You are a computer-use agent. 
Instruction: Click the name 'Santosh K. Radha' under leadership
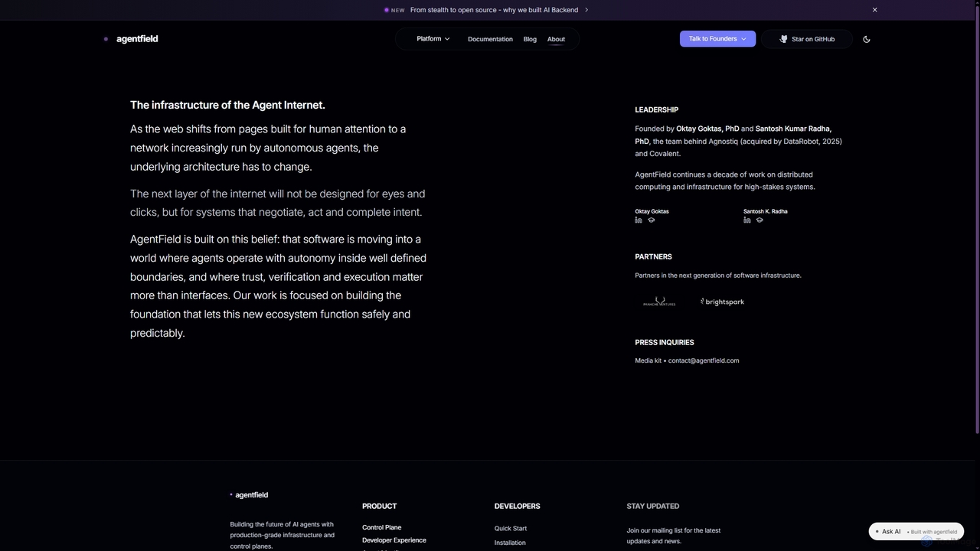pos(765,211)
